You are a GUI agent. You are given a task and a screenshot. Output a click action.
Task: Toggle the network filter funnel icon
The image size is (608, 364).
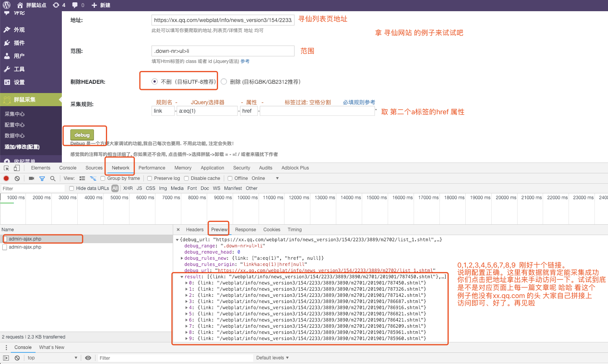pyautogui.click(x=42, y=178)
